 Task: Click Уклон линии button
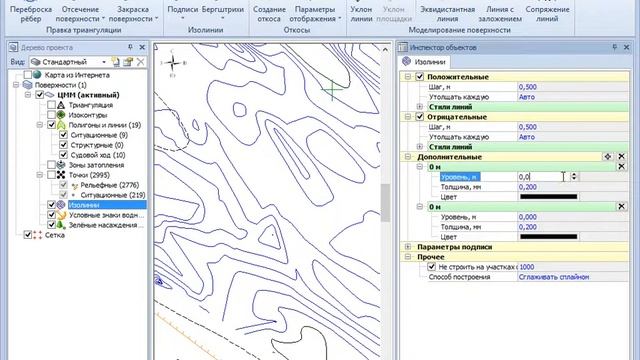(361, 14)
